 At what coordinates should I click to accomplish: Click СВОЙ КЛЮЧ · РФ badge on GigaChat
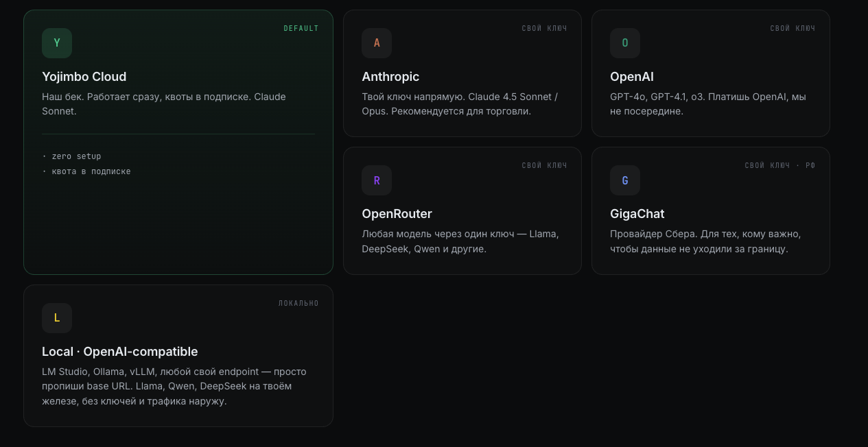coord(780,166)
